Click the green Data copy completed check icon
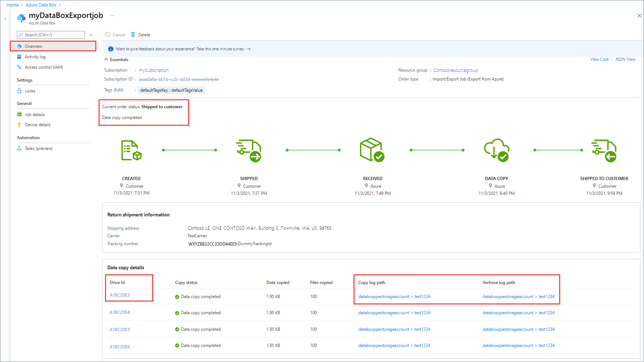Viewport: 644px width, 362px height. pos(177,296)
